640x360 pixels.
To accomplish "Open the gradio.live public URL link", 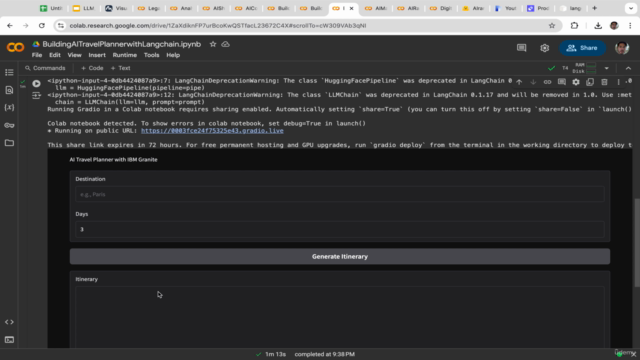I will 212,131.
